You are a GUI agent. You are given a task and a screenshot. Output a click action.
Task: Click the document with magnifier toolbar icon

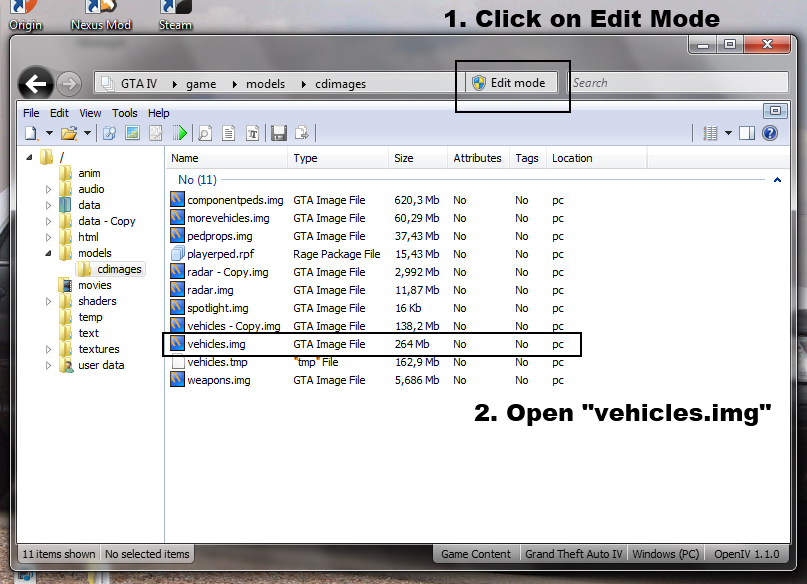[x=205, y=133]
